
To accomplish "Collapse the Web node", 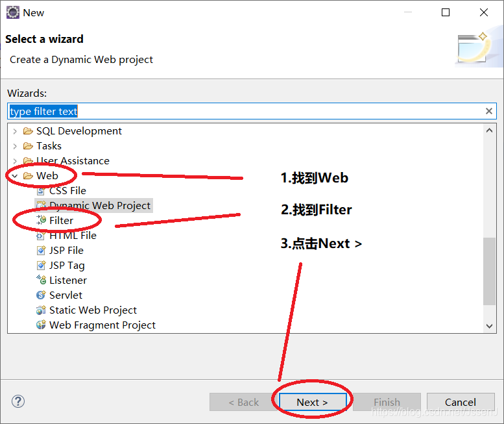I will (x=15, y=176).
